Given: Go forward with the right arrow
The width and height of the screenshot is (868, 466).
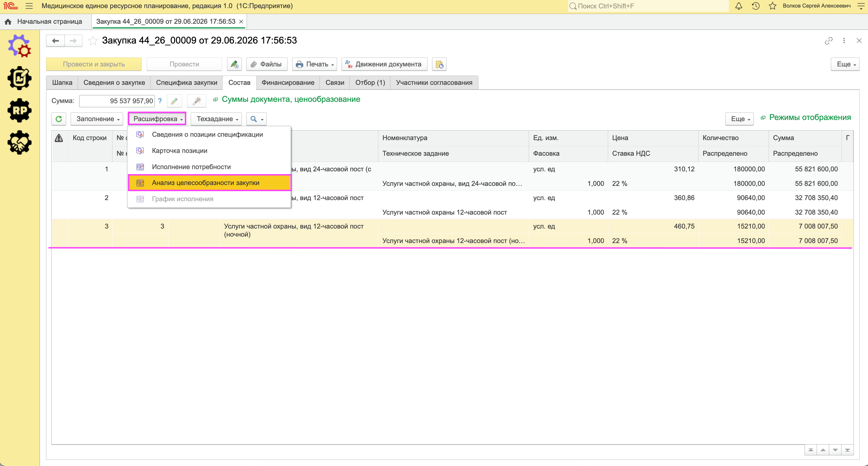Looking at the screenshot, I should 73,41.
